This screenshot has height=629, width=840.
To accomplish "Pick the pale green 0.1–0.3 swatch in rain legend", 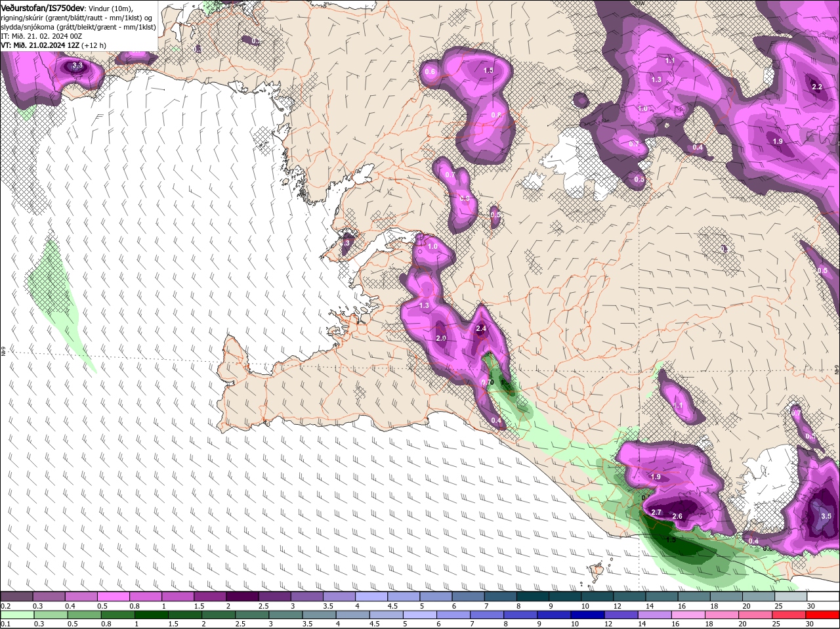I will (16, 615).
